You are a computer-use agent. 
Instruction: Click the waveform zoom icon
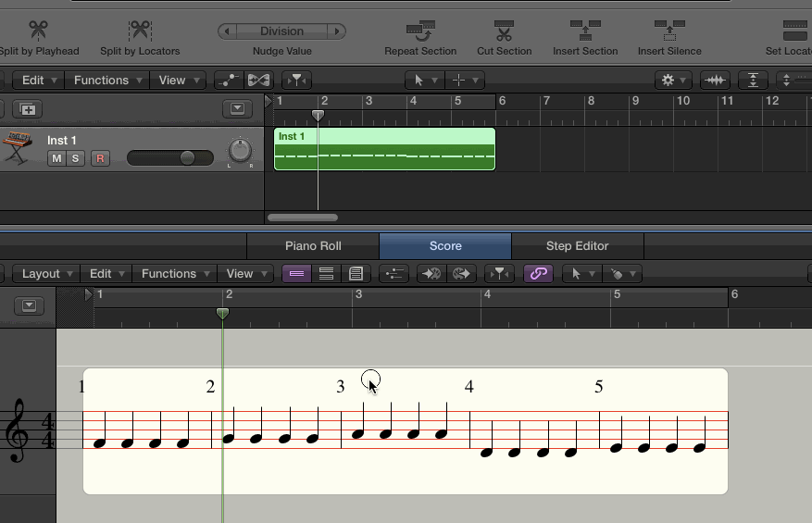[715, 81]
